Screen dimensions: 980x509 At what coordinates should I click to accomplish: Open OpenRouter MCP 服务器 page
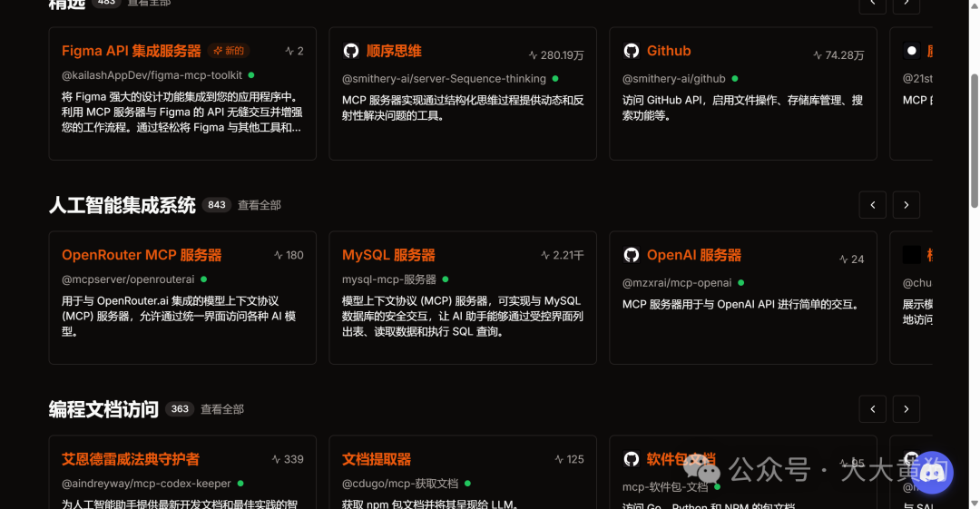142,255
